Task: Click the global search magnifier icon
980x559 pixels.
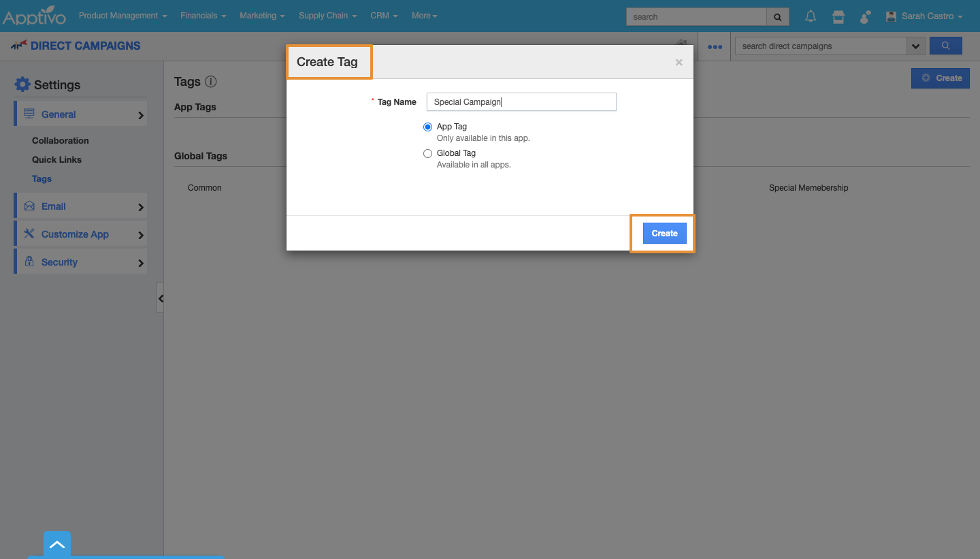Action: 777,16
